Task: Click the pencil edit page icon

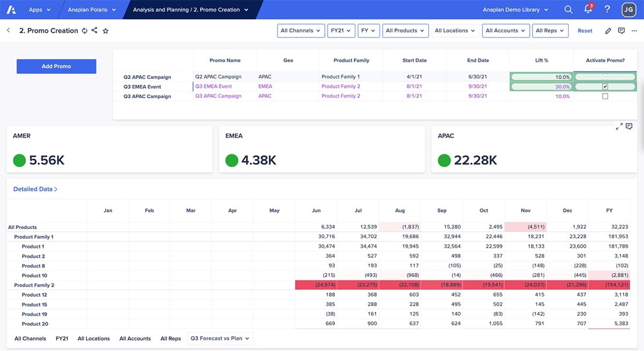Action: [608, 31]
